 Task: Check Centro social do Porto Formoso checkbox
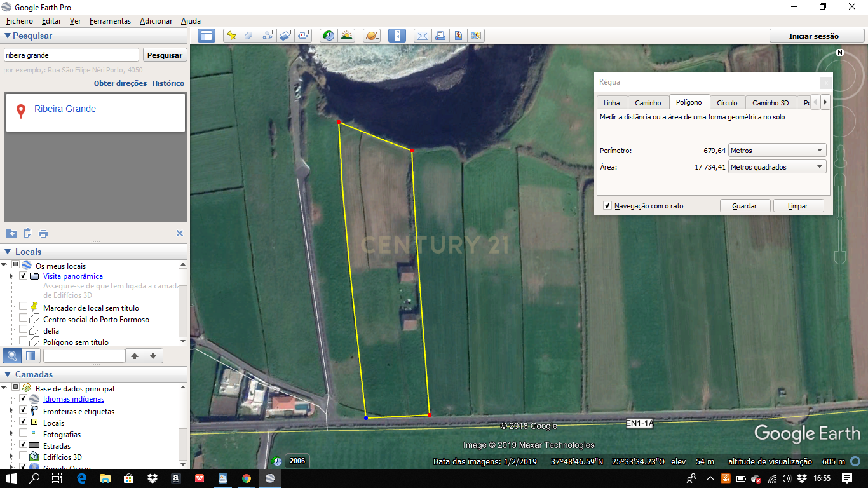point(24,318)
